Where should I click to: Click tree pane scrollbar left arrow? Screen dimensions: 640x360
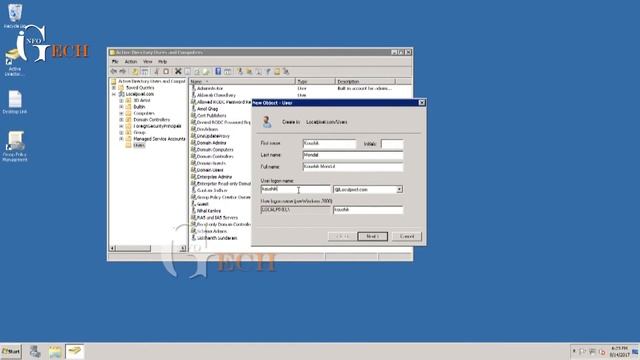[x=113, y=248]
